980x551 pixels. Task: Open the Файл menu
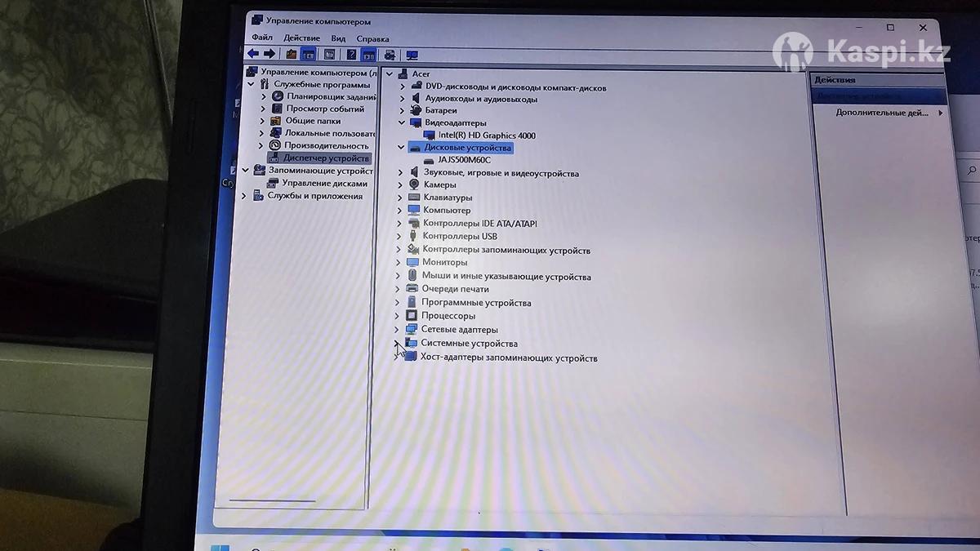tap(262, 38)
